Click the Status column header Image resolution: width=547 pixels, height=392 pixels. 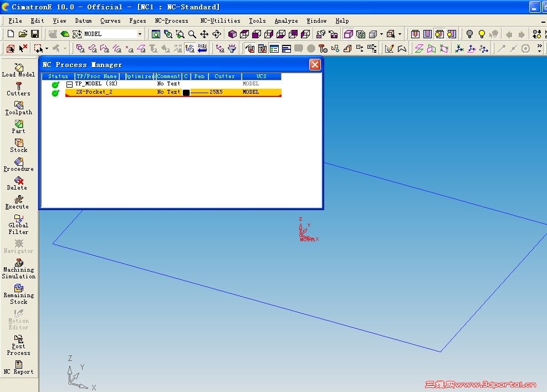tap(58, 76)
